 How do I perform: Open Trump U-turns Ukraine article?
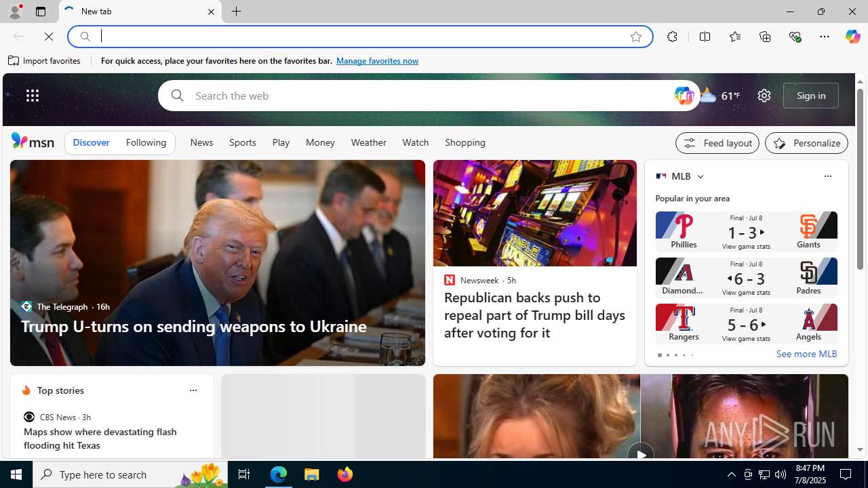pos(193,326)
